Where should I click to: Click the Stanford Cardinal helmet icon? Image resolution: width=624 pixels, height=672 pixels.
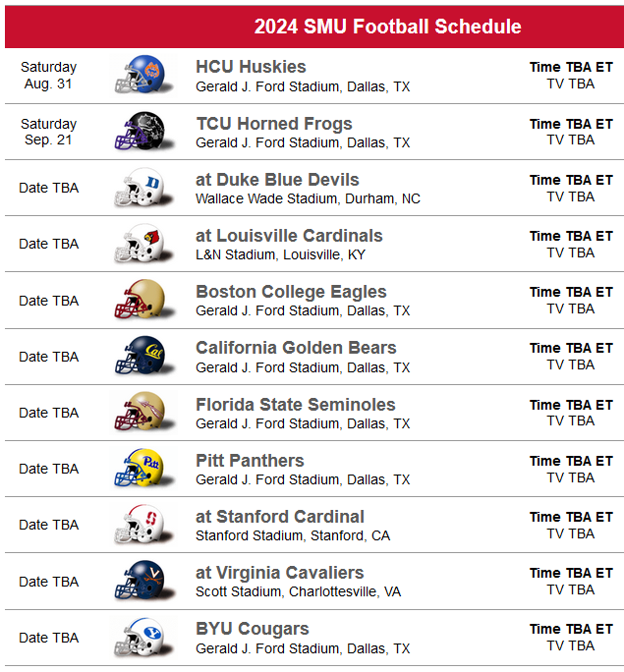(143, 524)
